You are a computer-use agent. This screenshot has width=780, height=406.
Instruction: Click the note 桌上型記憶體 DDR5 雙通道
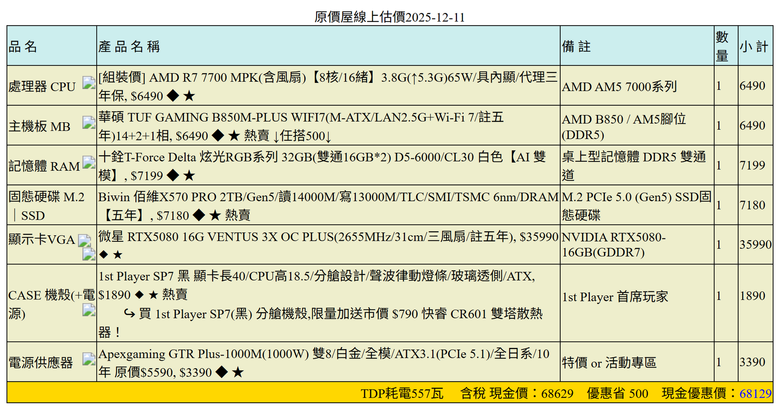(x=634, y=166)
